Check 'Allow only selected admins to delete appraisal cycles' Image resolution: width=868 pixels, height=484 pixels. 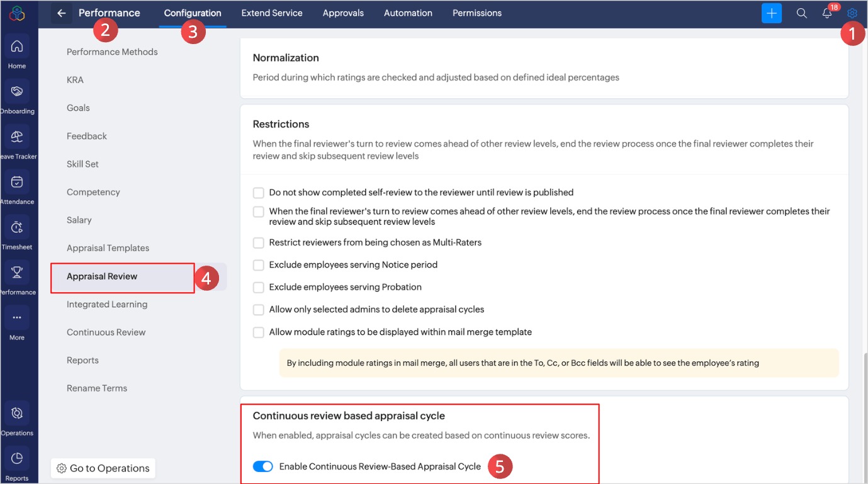[258, 310]
